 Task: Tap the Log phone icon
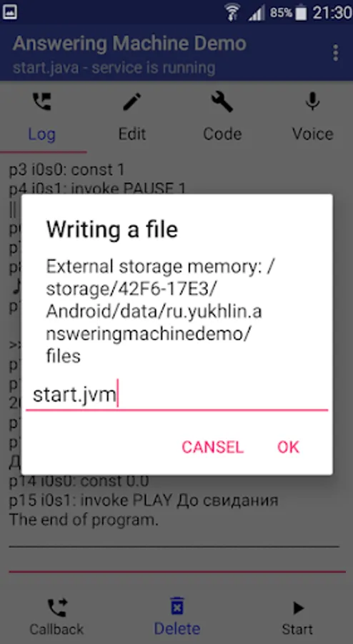tap(42, 102)
